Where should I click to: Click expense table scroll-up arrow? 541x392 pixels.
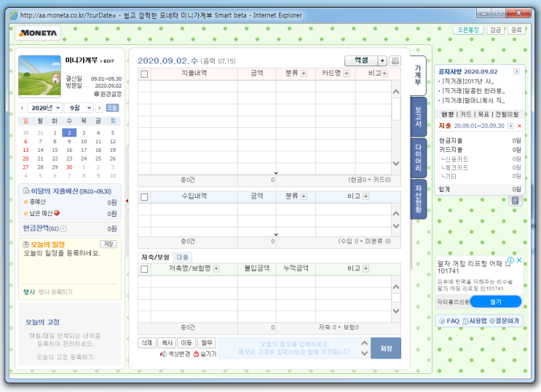[x=396, y=92]
